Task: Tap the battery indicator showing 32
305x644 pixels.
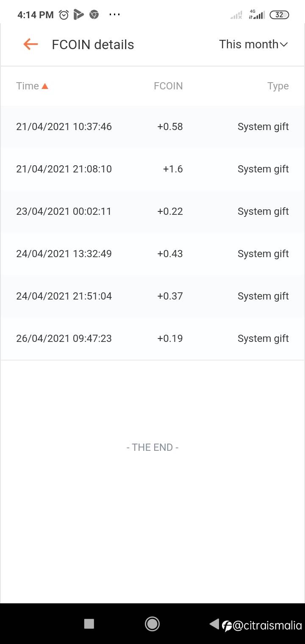Action: click(x=279, y=15)
